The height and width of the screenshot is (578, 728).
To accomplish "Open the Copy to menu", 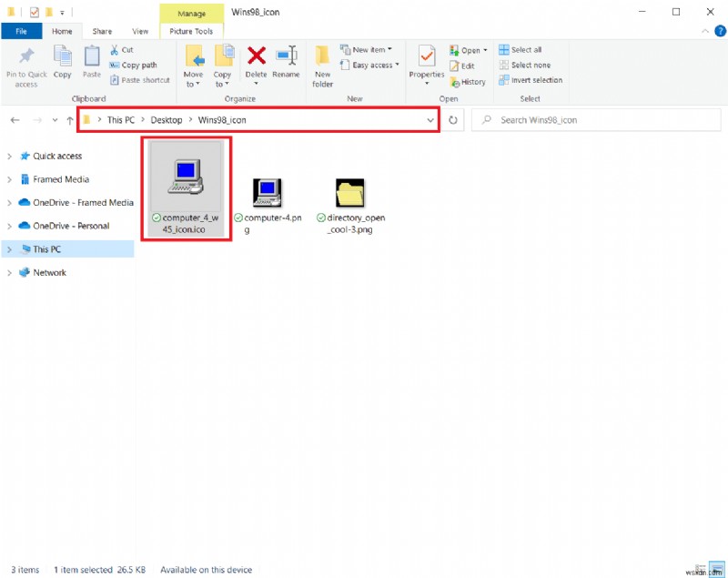I will (x=222, y=66).
